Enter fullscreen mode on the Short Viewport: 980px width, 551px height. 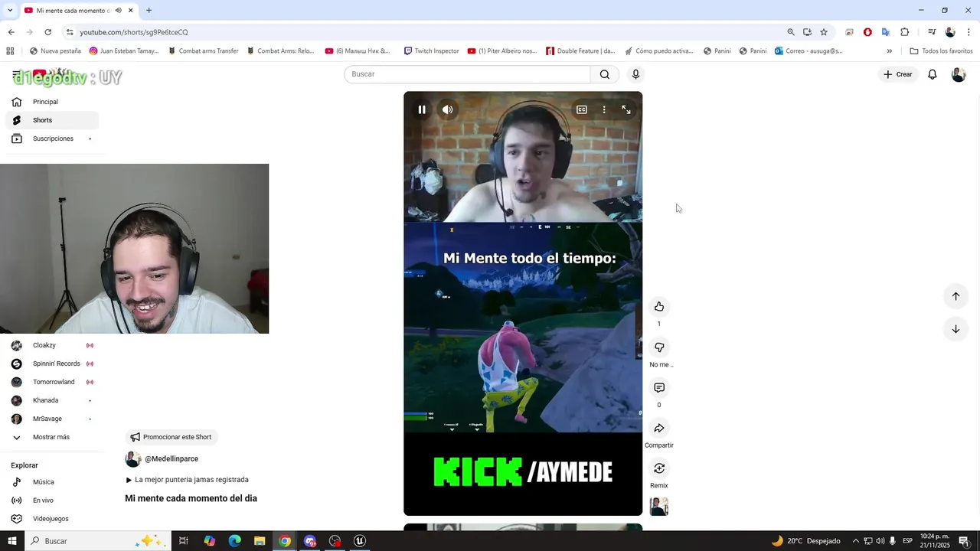click(626, 109)
